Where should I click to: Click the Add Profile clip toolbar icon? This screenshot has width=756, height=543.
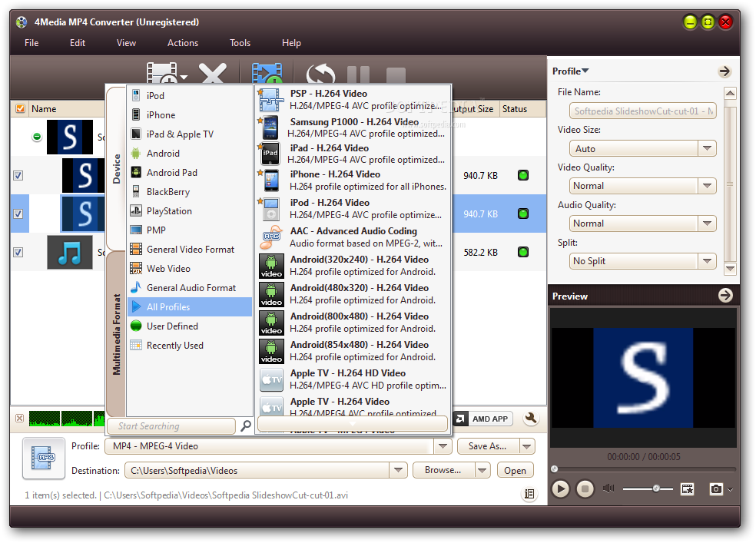pos(267,74)
